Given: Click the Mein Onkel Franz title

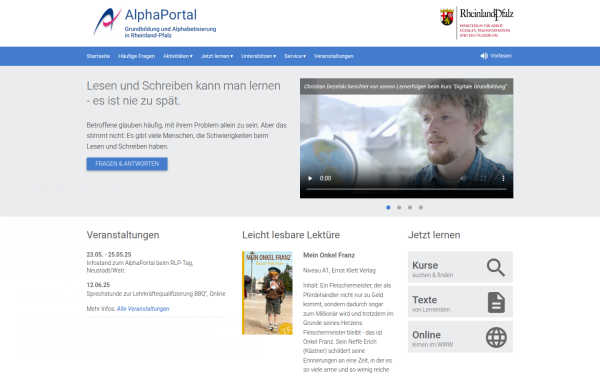Looking at the screenshot, I should pos(329,255).
